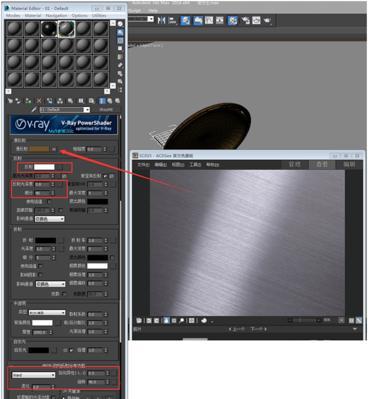Click Backlight icon in vertical toolbar
Image resolution: width=368 pixels, height=399 pixels.
[x=120, y=32]
